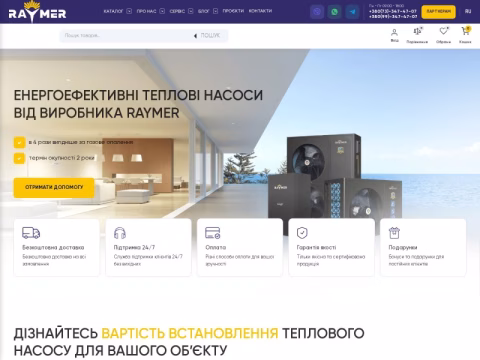
Task: Click the 'термін окупності 2 роки' checkmark
Action: coord(19,158)
